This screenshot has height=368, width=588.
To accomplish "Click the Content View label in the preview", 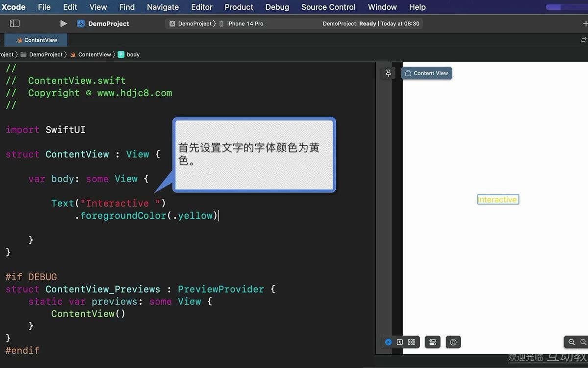I will (x=426, y=73).
